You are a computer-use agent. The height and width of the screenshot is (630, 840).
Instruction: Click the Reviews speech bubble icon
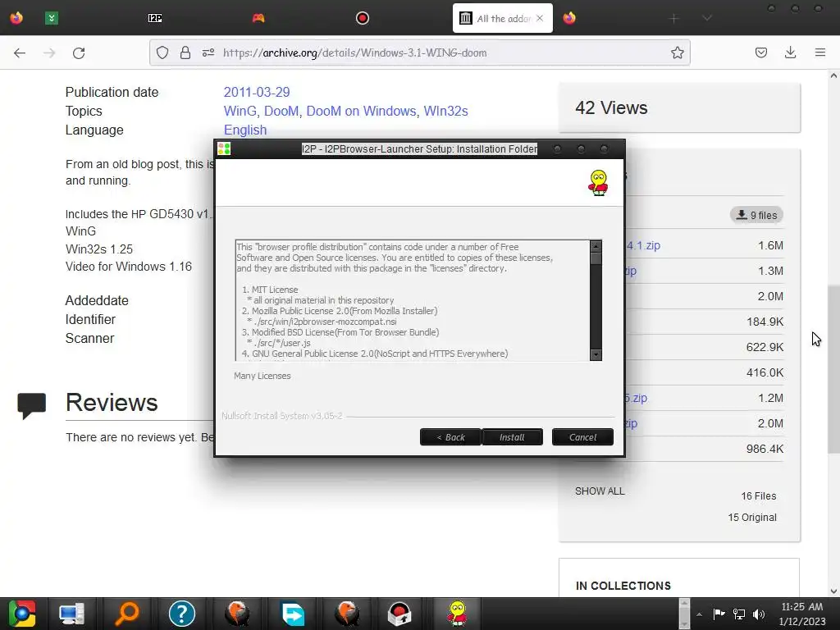(32, 405)
